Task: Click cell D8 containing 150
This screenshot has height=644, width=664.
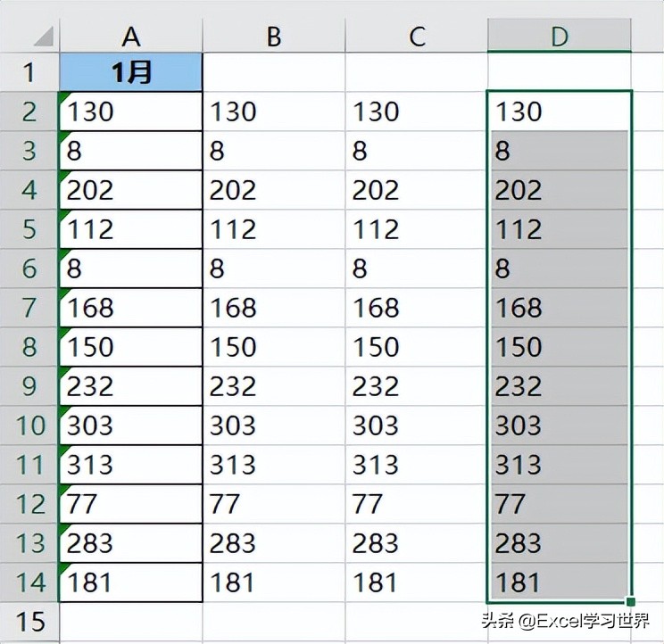Action: [560, 347]
